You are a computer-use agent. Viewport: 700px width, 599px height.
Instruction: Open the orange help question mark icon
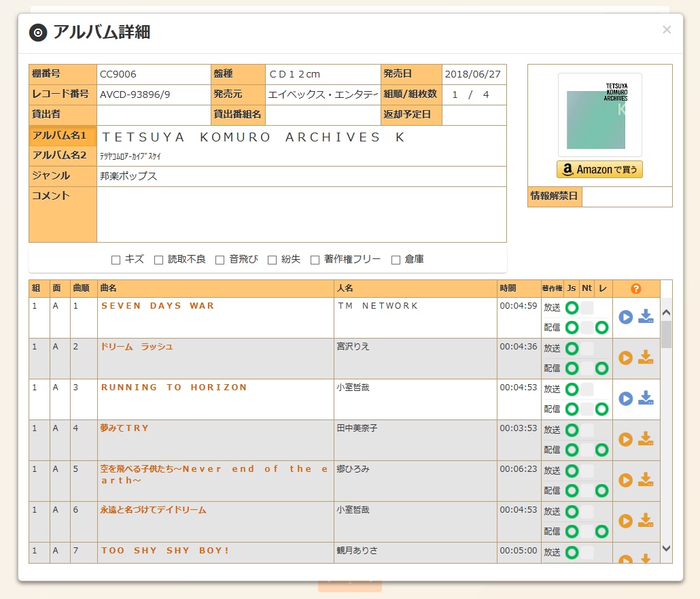coord(635,288)
